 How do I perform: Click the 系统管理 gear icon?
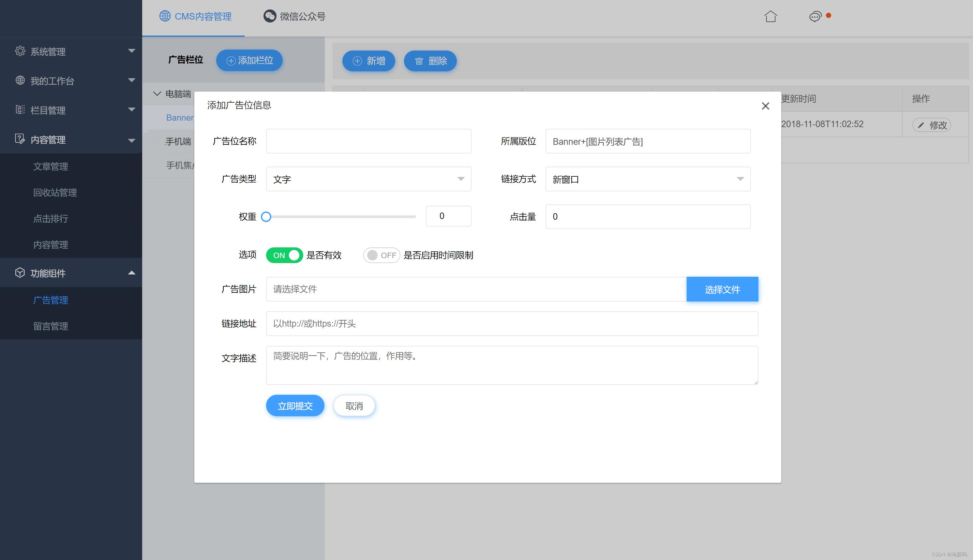20,51
